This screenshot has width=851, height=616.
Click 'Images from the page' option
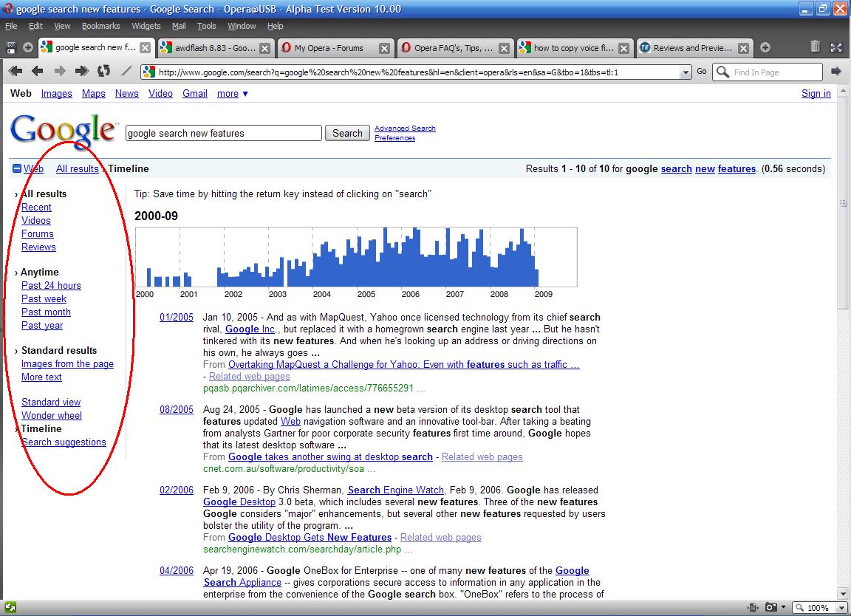coord(67,363)
